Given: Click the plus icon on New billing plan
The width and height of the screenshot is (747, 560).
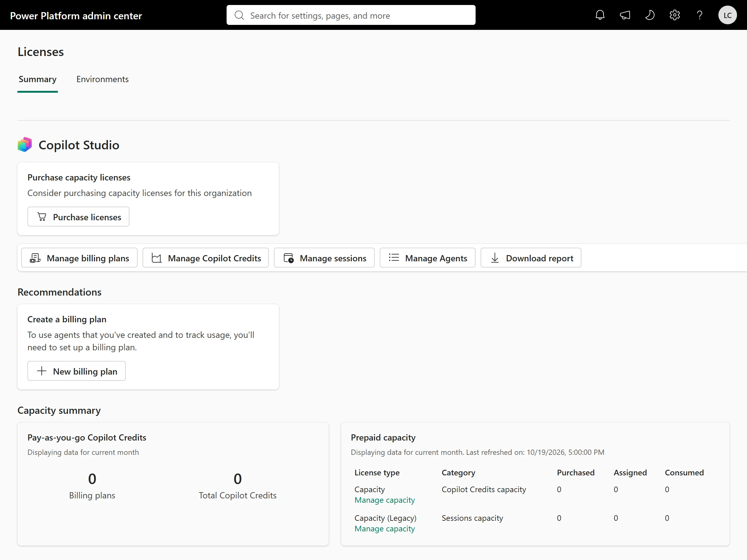Looking at the screenshot, I should 41,371.
